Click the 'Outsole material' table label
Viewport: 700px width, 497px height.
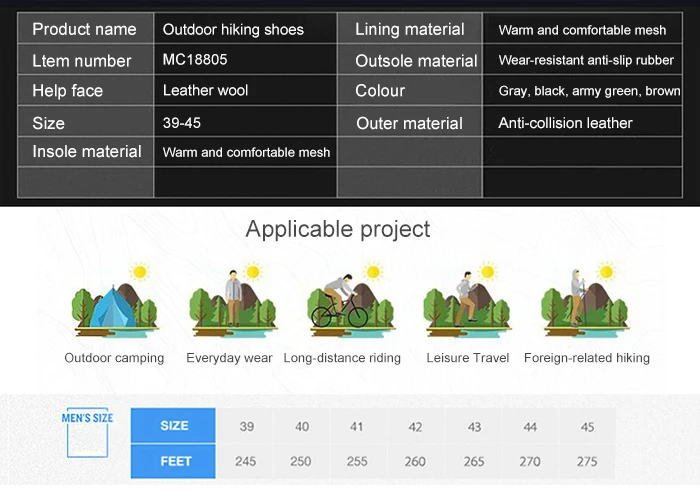point(416,61)
